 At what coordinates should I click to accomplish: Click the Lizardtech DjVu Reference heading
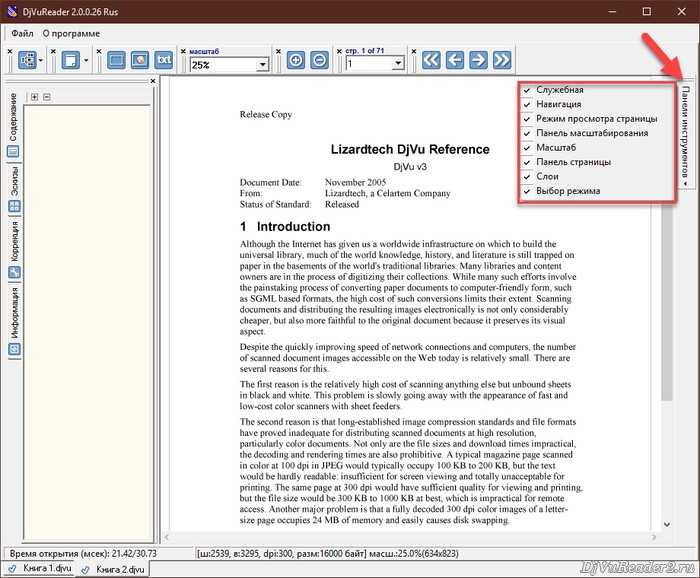[x=410, y=149]
